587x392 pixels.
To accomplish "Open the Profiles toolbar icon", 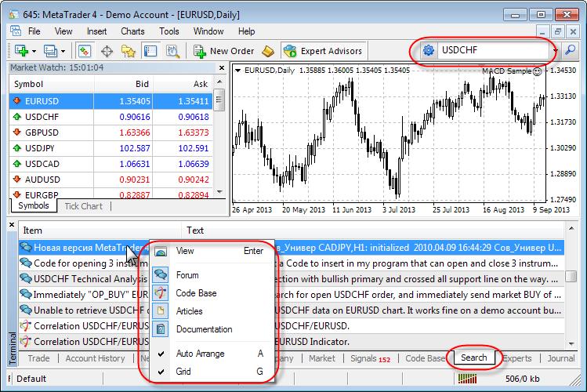I will [x=50, y=51].
